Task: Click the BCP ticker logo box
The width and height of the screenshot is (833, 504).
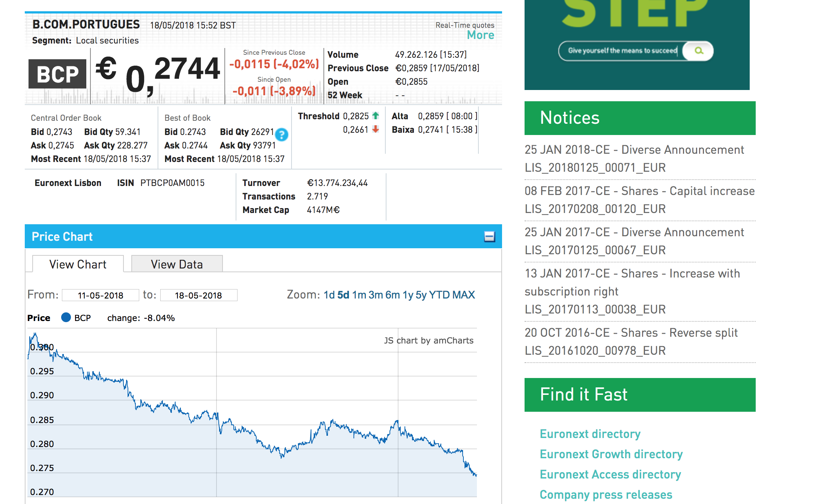Action: pyautogui.click(x=57, y=74)
